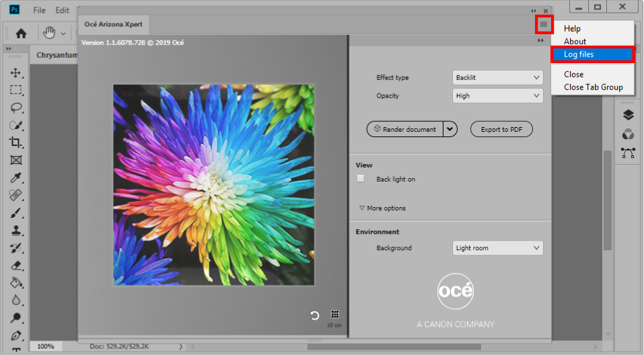Choose Log files from panel menu
The width and height of the screenshot is (644, 355).
tap(592, 54)
